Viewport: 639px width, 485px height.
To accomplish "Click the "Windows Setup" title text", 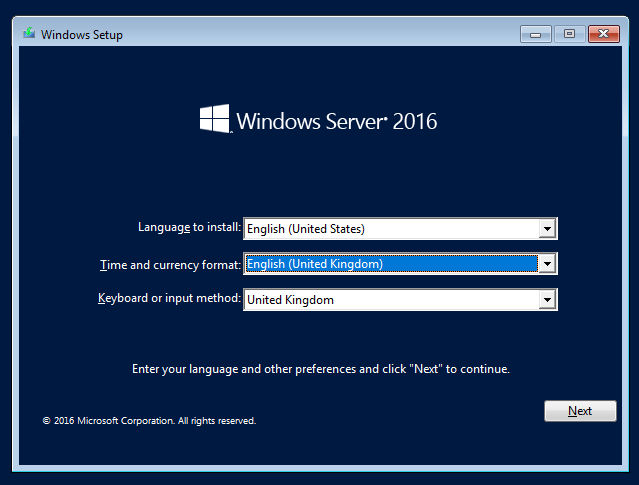I will tap(82, 35).
